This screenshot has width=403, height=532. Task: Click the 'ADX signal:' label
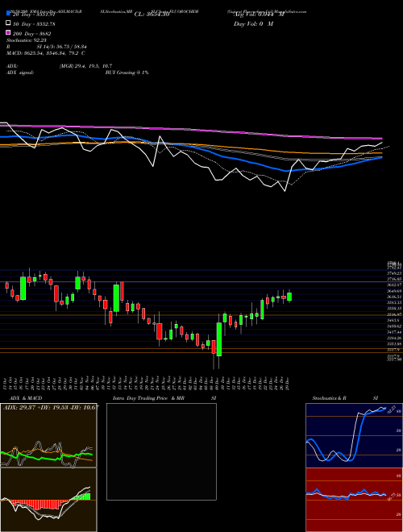[20, 73]
